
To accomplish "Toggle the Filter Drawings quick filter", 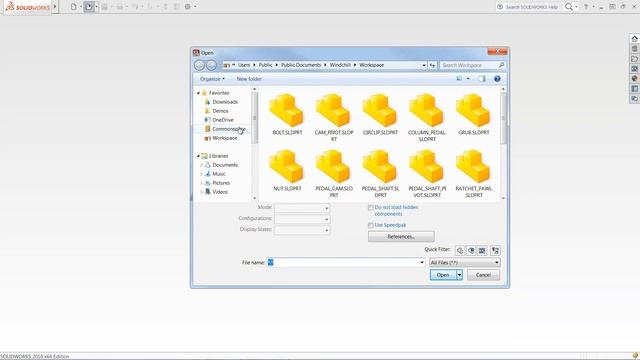I will pos(482,251).
